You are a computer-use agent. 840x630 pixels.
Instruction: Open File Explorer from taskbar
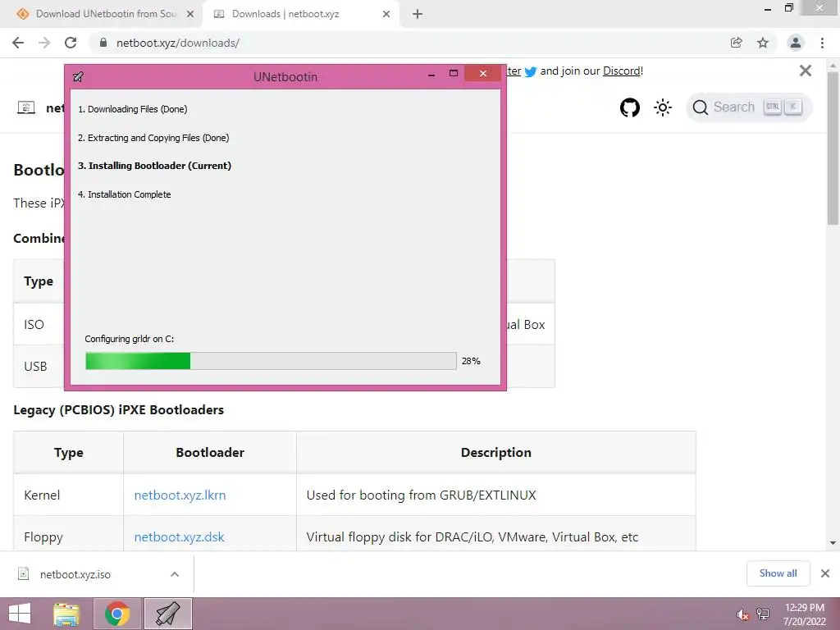tap(66, 614)
